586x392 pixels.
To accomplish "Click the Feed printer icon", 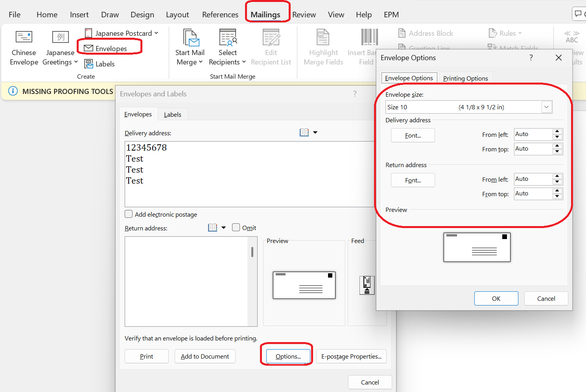I will coord(367,285).
